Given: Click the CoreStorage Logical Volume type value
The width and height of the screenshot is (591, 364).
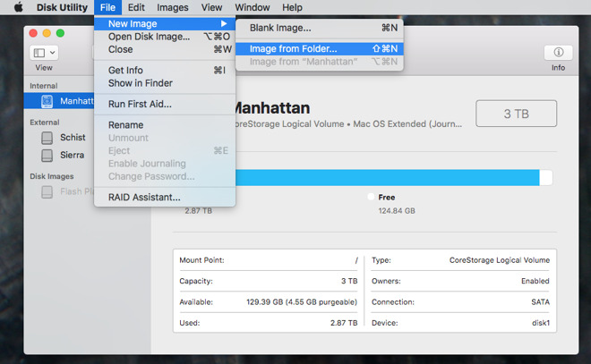Looking at the screenshot, I should pos(500,260).
